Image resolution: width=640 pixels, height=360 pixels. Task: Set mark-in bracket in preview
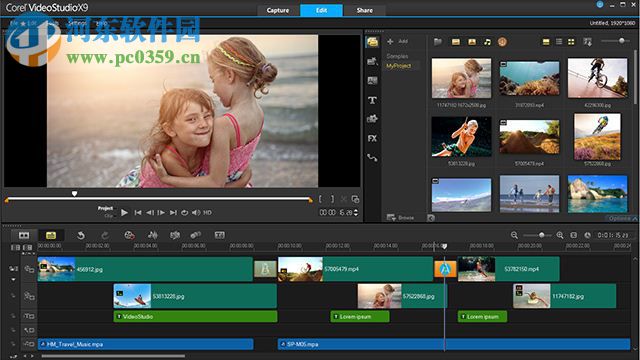[x=320, y=199]
